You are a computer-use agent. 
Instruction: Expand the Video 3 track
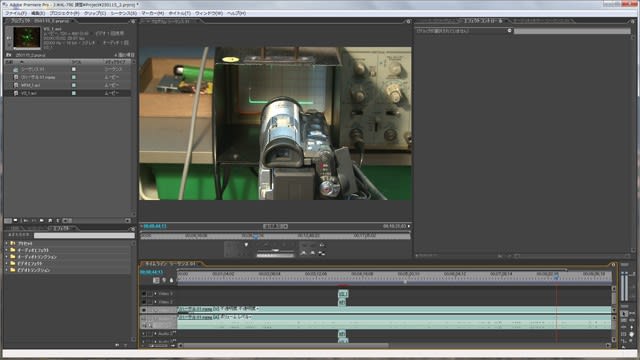(x=155, y=294)
